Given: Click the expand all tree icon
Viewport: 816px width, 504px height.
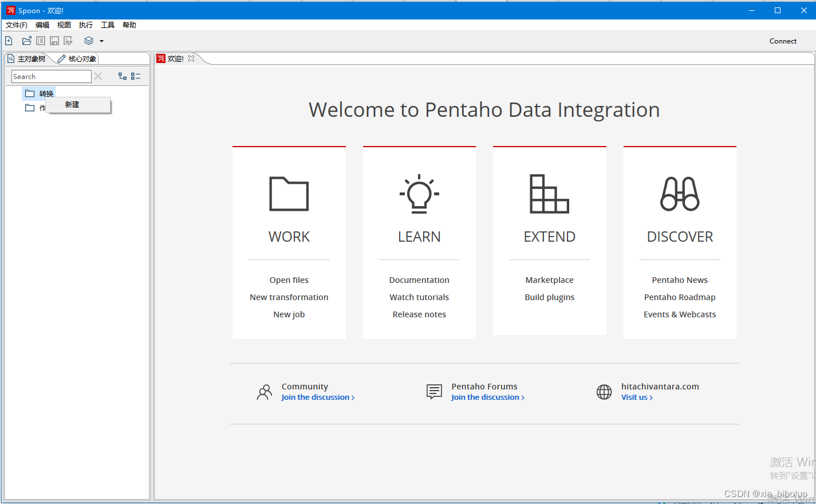Looking at the screenshot, I should pos(123,76).
